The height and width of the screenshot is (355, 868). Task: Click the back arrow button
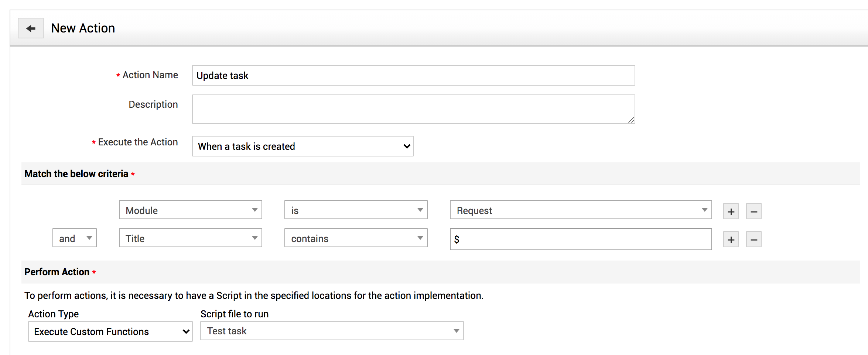(31, 28)
